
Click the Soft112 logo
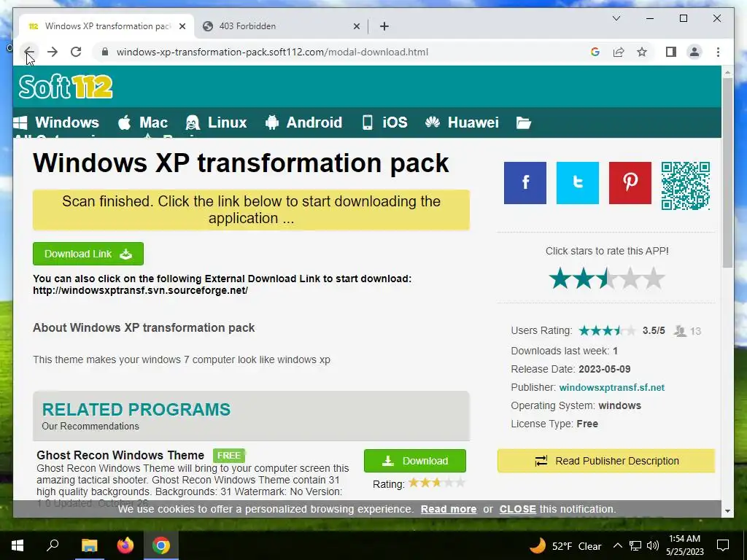[66, 87]
